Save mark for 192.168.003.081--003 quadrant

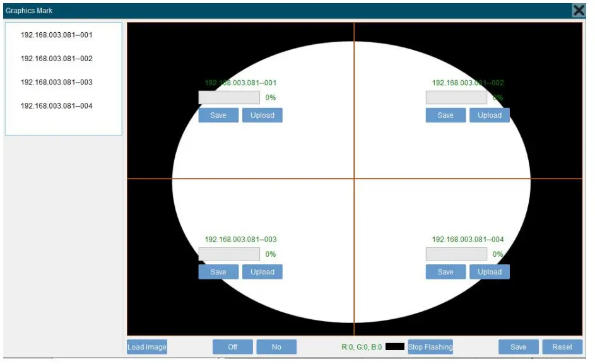(218, 271)
